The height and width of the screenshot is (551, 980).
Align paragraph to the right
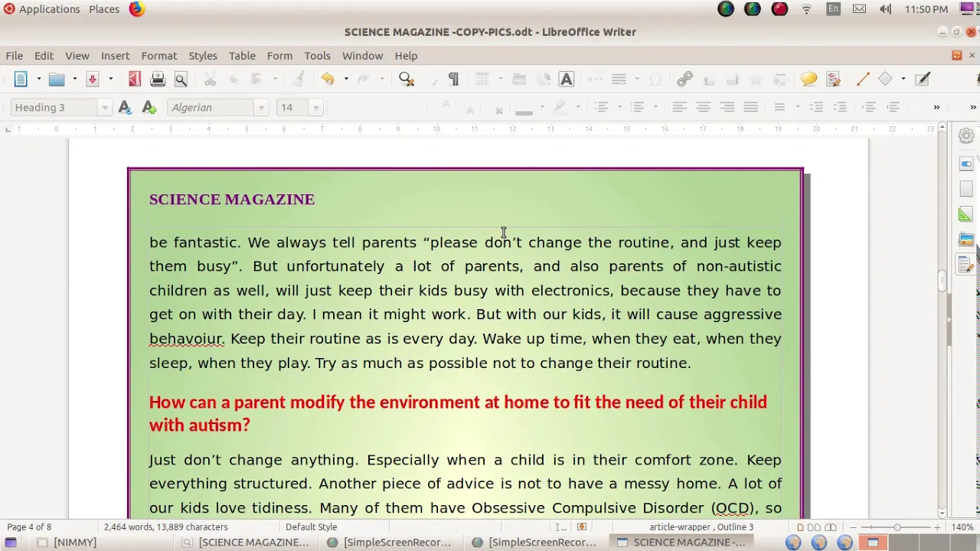(727, 107)
